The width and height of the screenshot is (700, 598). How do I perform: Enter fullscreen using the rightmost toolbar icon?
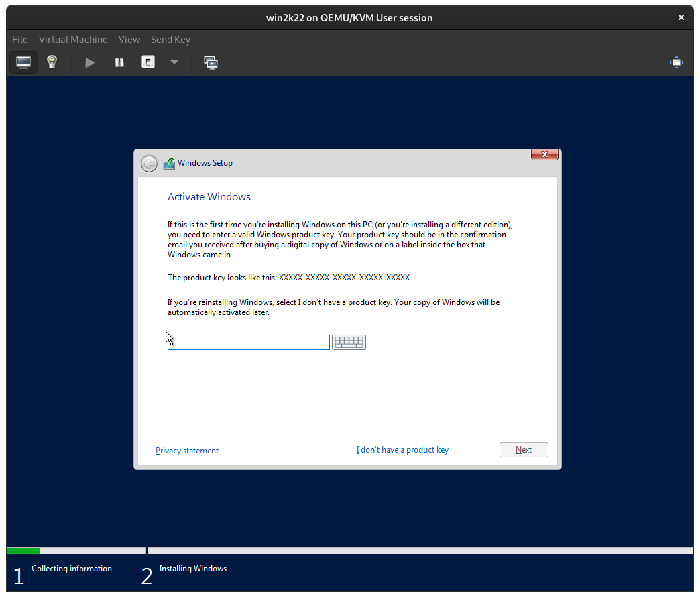[676, 62]
